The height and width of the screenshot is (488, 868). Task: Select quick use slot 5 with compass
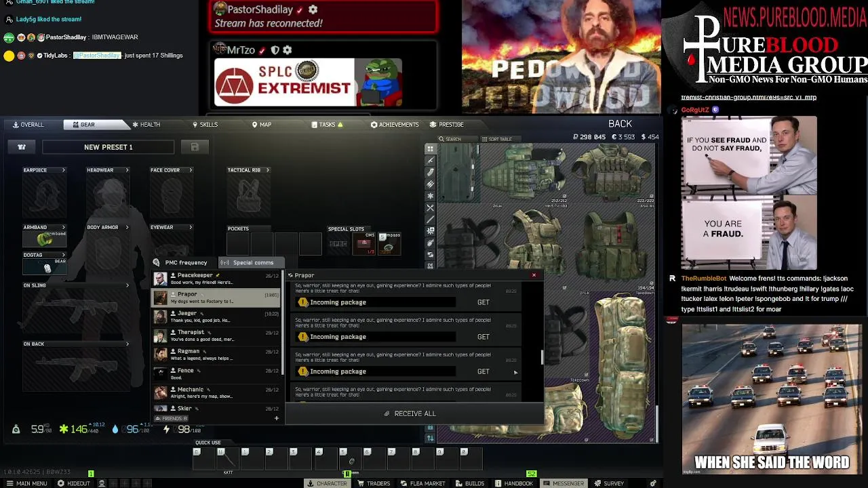tap(351, 458)
